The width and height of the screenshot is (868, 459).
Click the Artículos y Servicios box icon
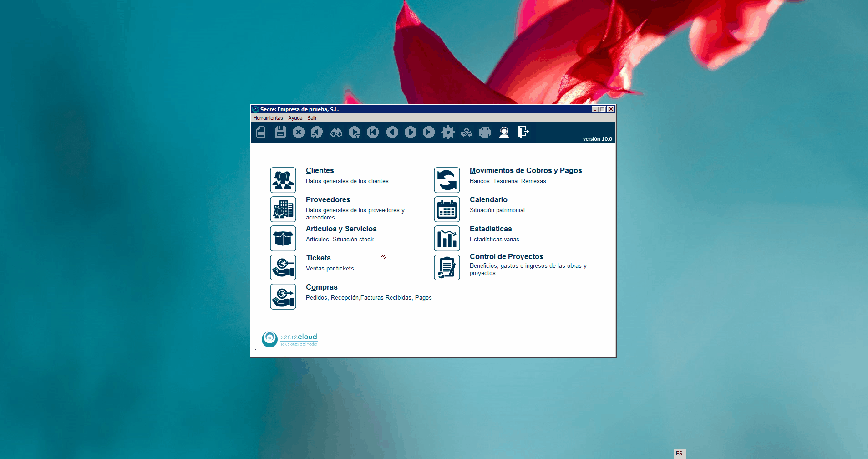coord(283,238)
